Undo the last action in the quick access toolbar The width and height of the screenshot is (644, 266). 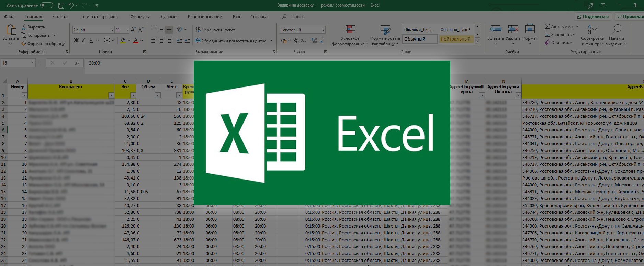[71, 5]
